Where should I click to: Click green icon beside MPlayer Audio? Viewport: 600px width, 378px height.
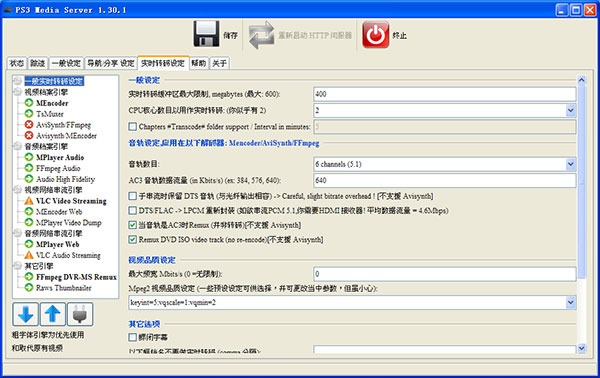click(29, 157)
